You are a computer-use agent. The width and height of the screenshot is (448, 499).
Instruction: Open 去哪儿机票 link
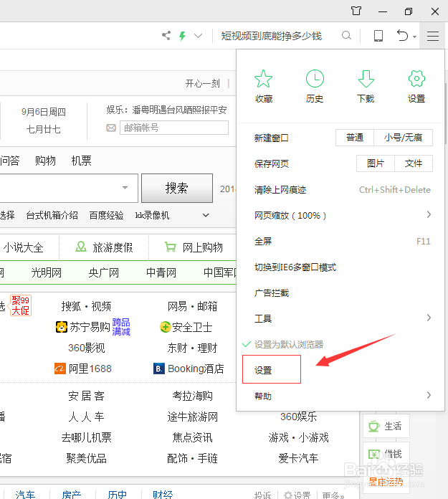point(87,437)
